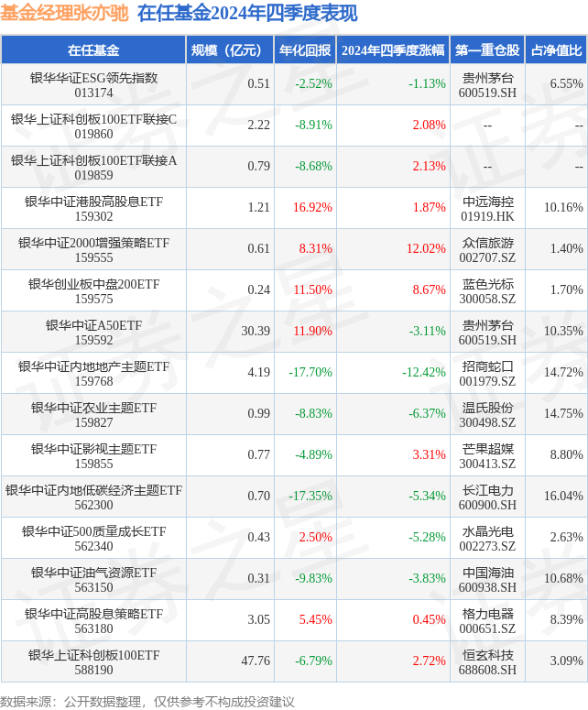This screenshot has height=710, width=588.
Task: Click the 规模（亿元）column header
Action: coord(230,50)
